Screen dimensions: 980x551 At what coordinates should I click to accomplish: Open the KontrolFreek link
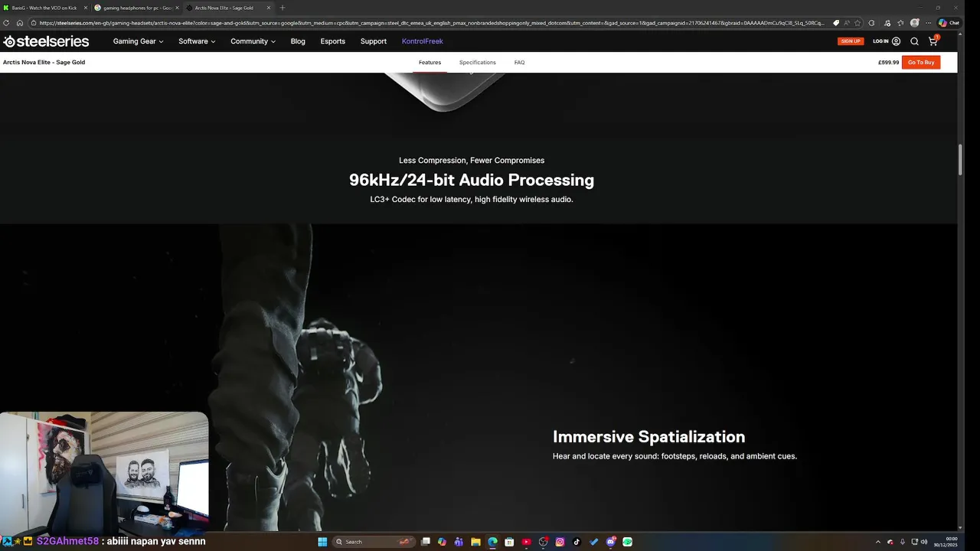tap(423, 41)
